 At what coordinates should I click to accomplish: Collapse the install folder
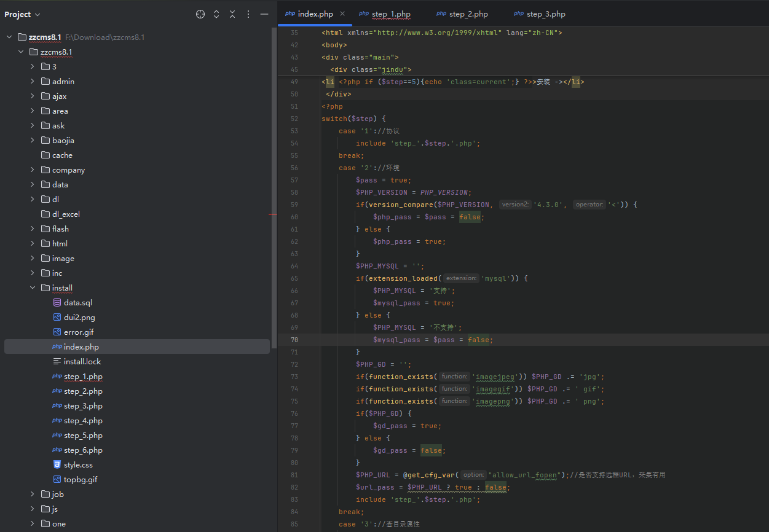click(x=33, y=288)
